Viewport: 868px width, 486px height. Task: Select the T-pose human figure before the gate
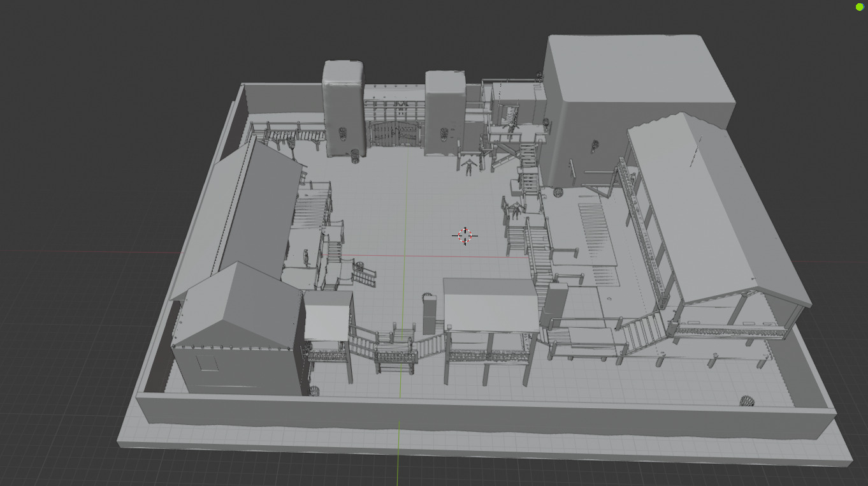point(470,167)
